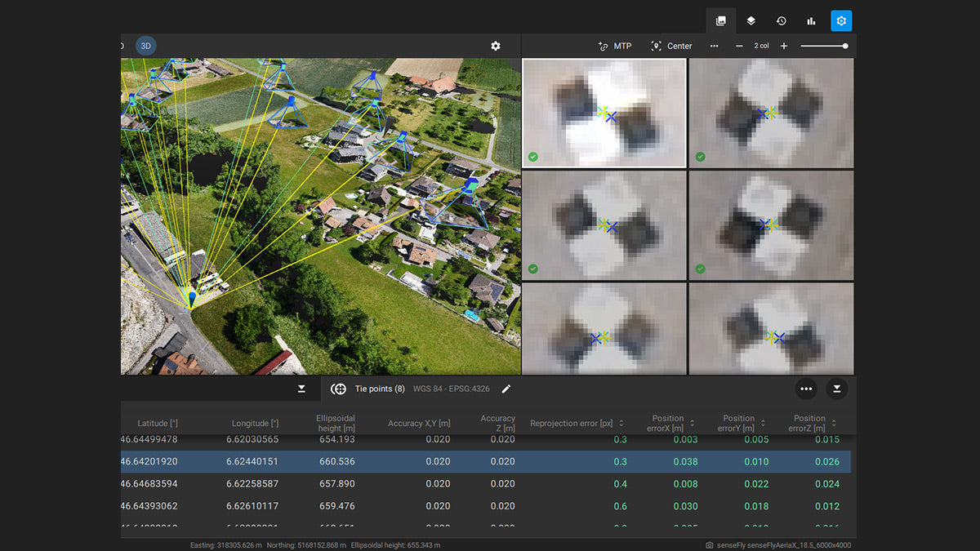The width and height of the screenshot is (980, 551).
Task: Click the Tie points target icon
Action: [x=338, y=389]
